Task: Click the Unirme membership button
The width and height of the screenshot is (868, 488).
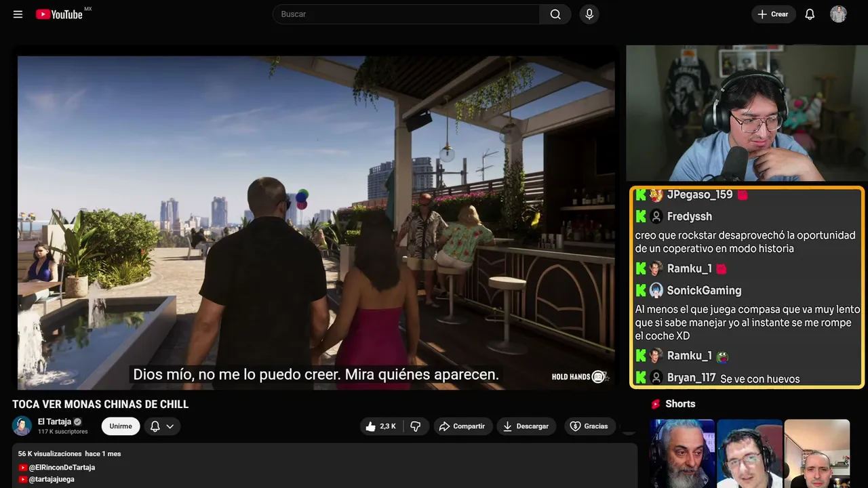Action: [x=121, y=426]
